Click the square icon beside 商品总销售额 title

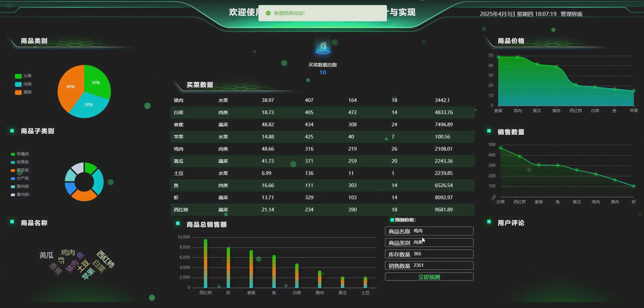pyautogui.click(x=177, y=223)
